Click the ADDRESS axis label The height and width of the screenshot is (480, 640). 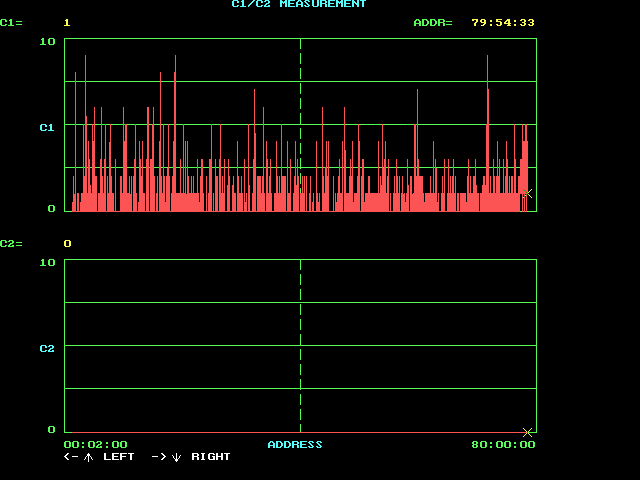coord(295,444)
